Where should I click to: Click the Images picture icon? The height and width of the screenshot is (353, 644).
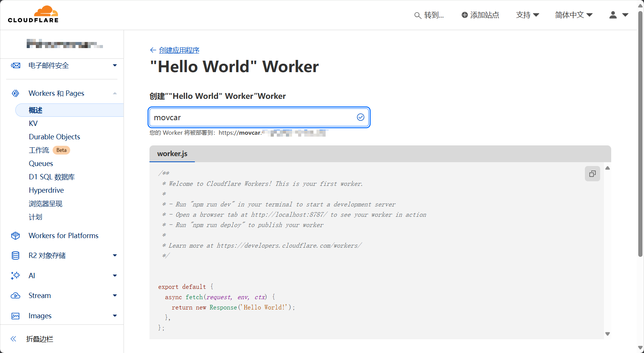16,316
